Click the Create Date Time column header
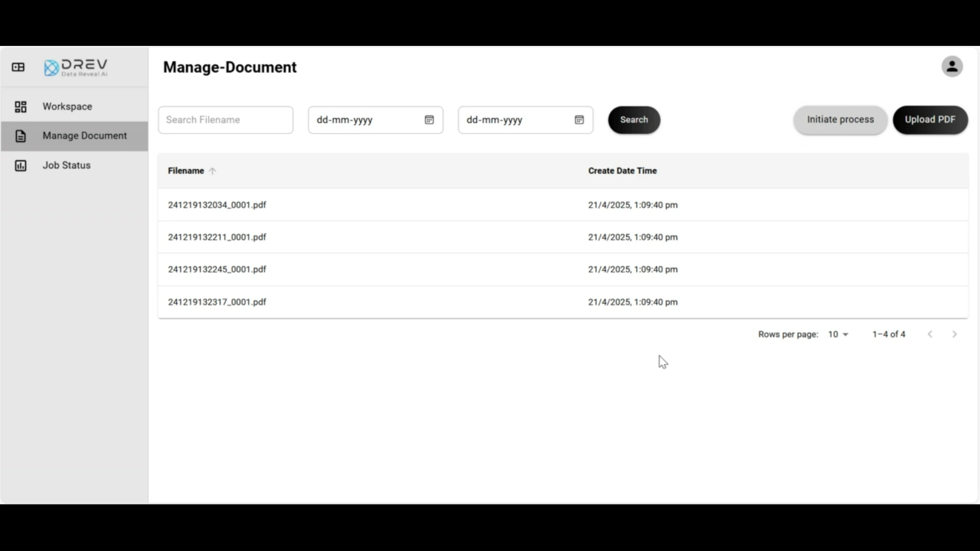The width and height of the screenshot is (980, 551). [622, 171]
